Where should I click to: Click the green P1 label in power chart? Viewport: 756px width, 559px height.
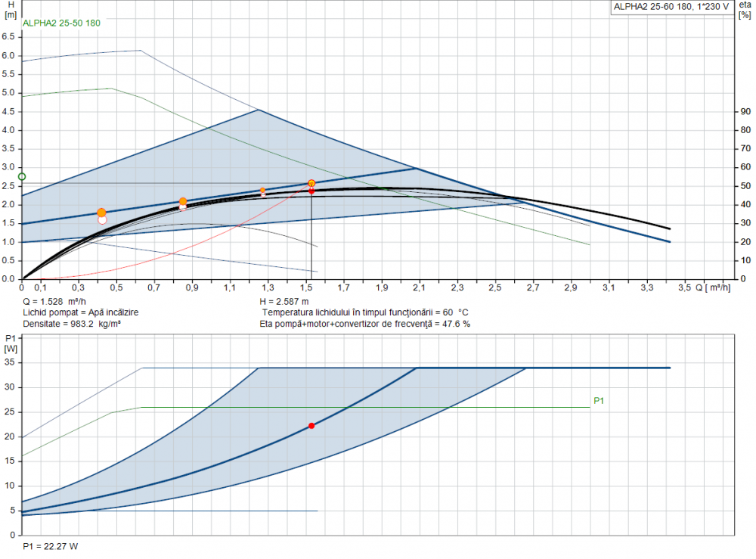tap(598, 401)
